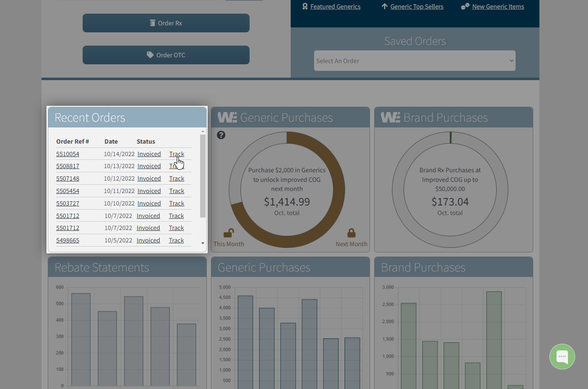
Task: Click the This Month label
Action: point(229,244)
